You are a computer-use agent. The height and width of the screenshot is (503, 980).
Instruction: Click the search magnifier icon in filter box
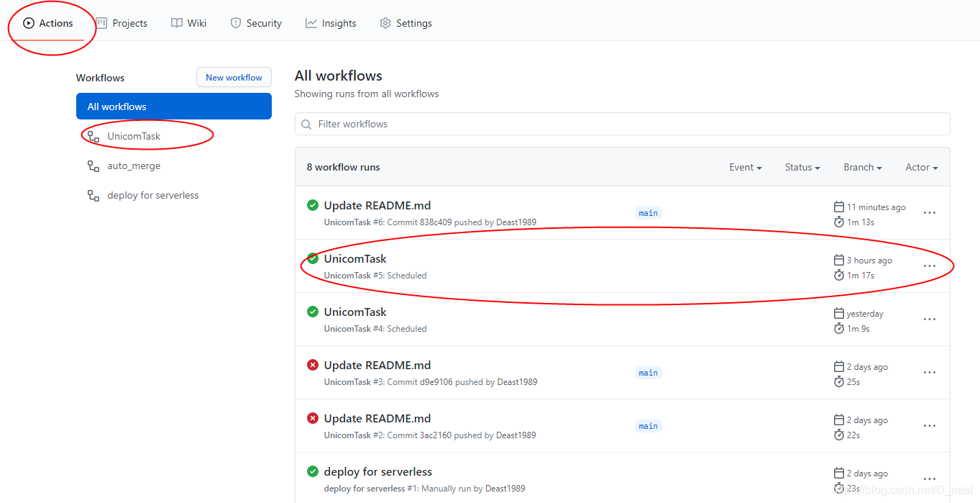pyautogui.click(x=307, y=124)
